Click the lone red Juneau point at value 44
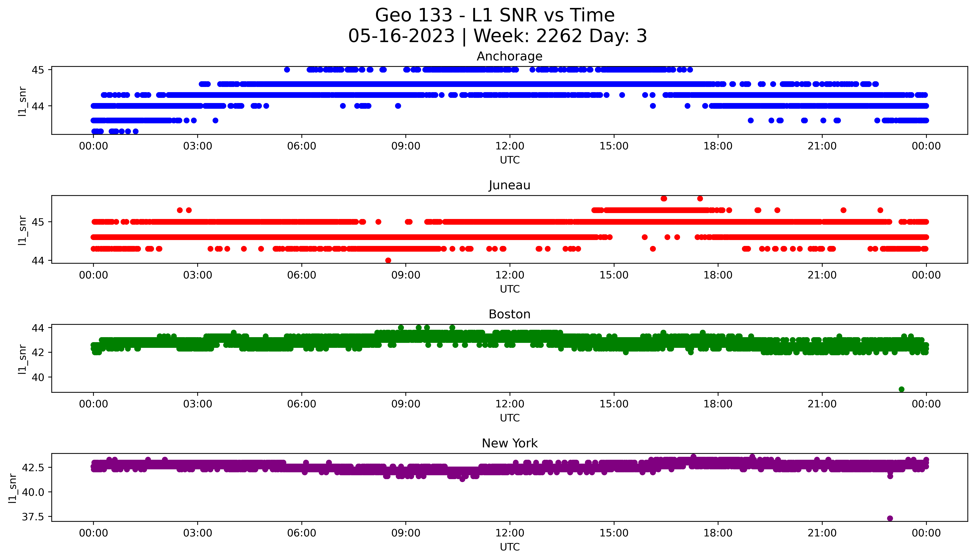 [388, 260]
